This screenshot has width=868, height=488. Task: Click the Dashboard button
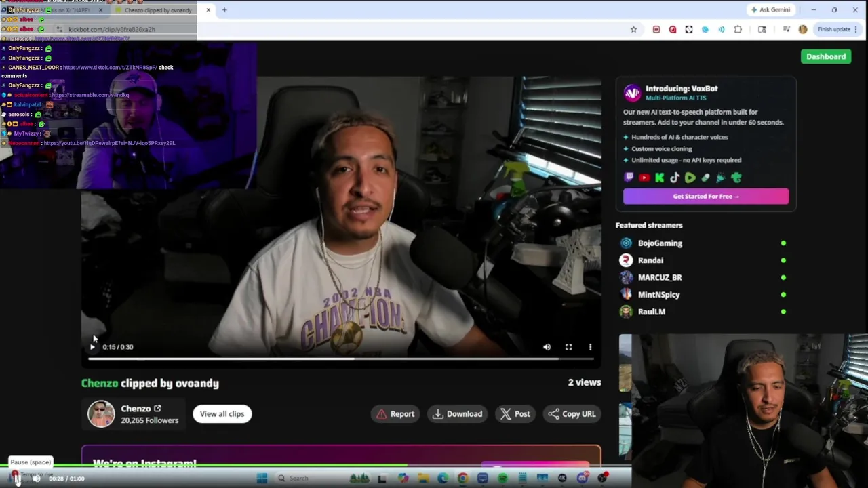click(826, 56)
